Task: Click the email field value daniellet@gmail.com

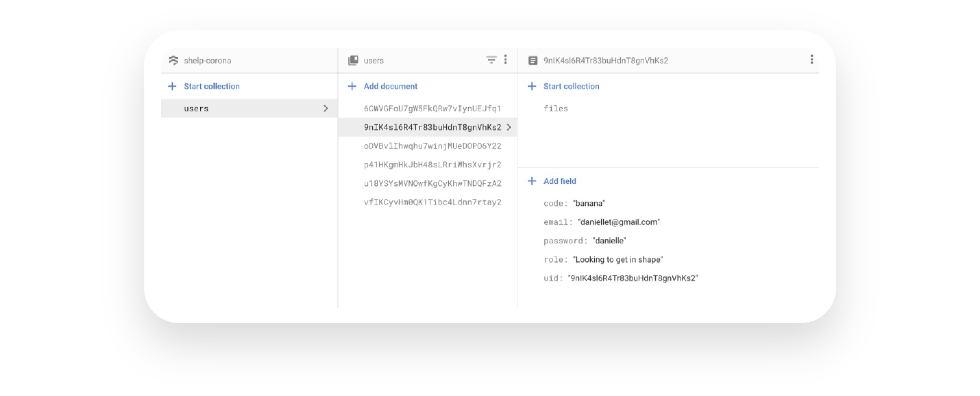Action: [x=619, y=222]
